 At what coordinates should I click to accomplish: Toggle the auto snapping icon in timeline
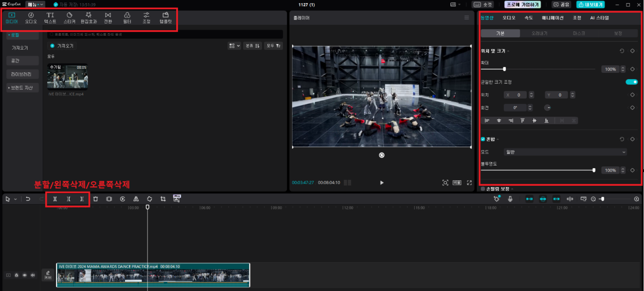tap(543, 198)
